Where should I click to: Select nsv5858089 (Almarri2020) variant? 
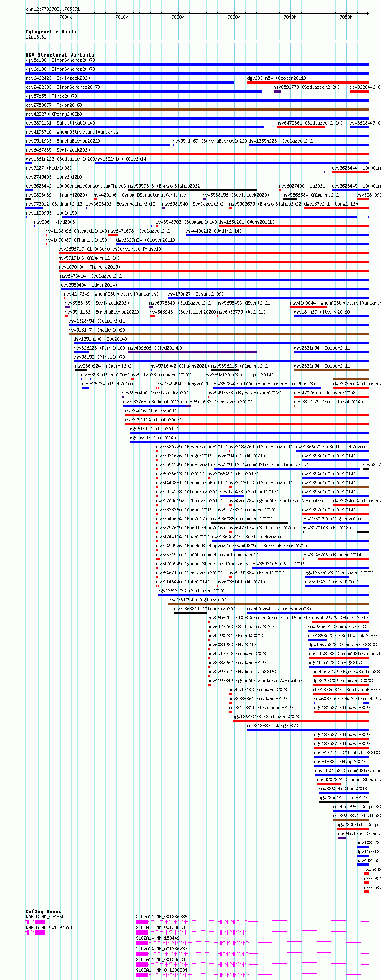click(57, 195)
